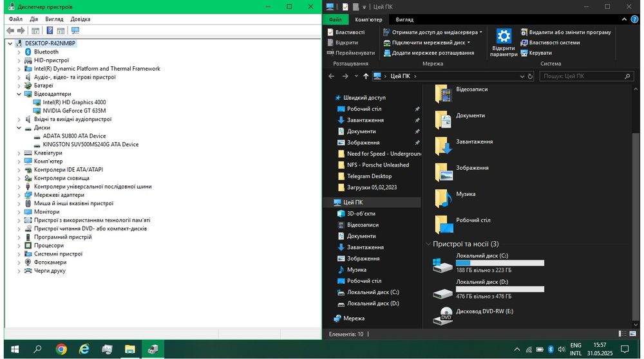Open the Вигляд menu in Device Manager
644x359 pixels.
click(54, 19)
